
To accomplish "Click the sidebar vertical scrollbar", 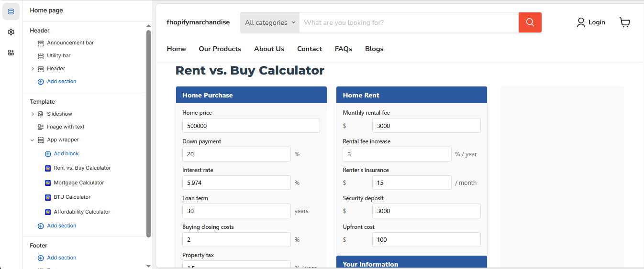I will [148, 134].
